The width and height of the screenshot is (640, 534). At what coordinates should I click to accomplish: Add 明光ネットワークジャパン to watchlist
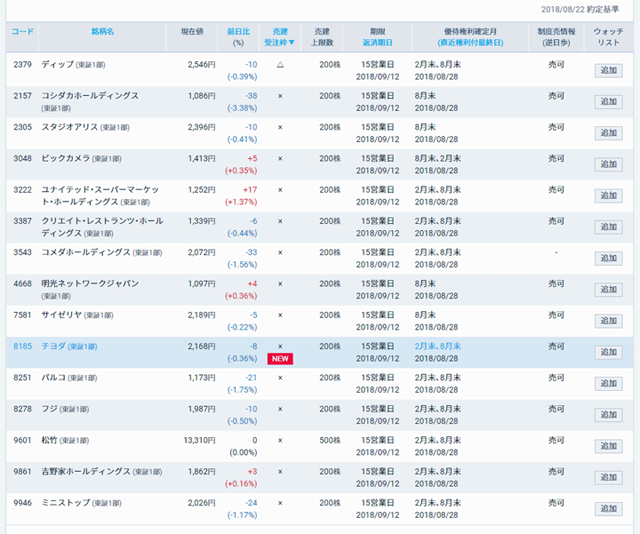click(x=608, y=289)
